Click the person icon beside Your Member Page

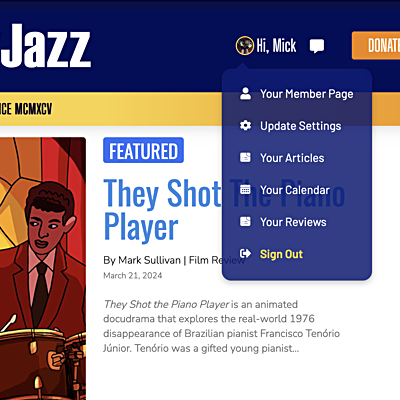[x=245, y=94]
